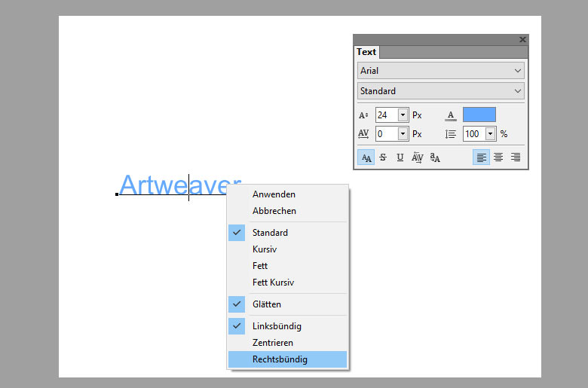This screenshot has height=388, width=588.
Task: Toggle the kerning AV icon in bottom row
Action: pyautogui.click(x=417, y=157)
